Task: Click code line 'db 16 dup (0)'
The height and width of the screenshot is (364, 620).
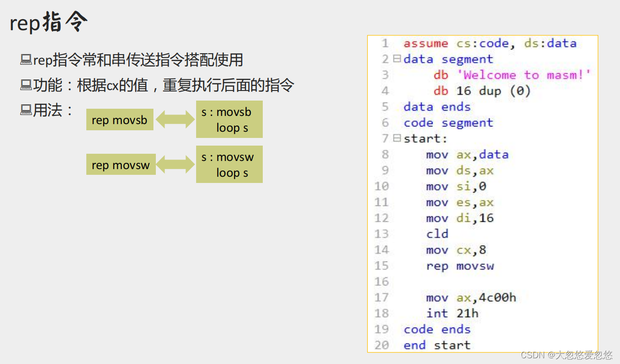Action: point(482,91)
